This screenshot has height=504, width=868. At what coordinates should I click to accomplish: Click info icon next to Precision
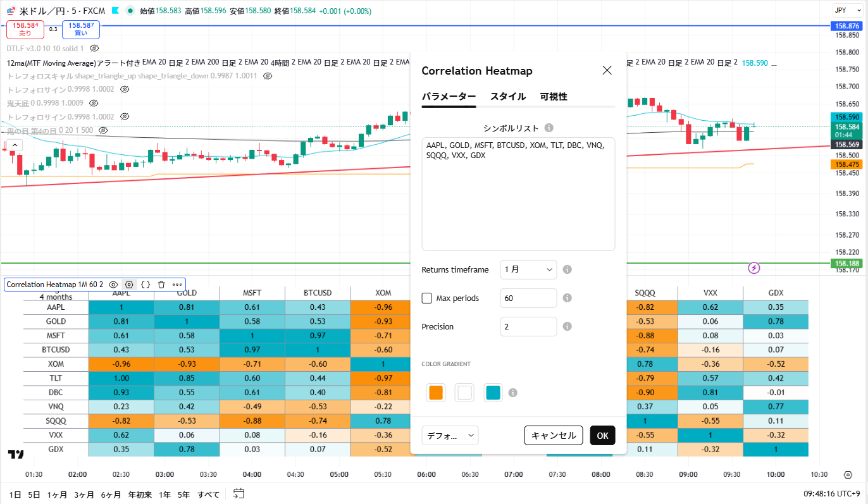coord(567,326)
